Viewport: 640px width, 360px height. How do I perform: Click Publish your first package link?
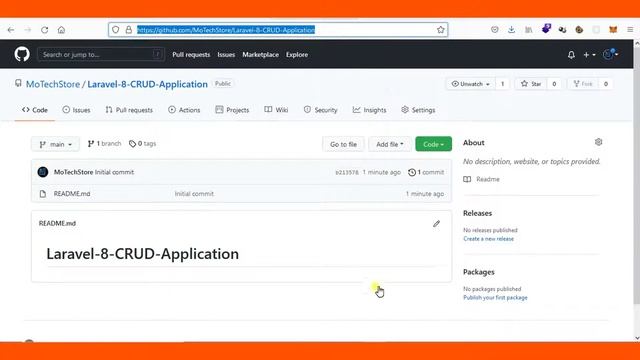(495, 298)
